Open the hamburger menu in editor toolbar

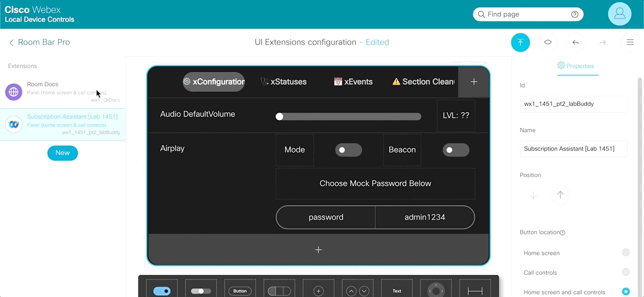point(630,42)
